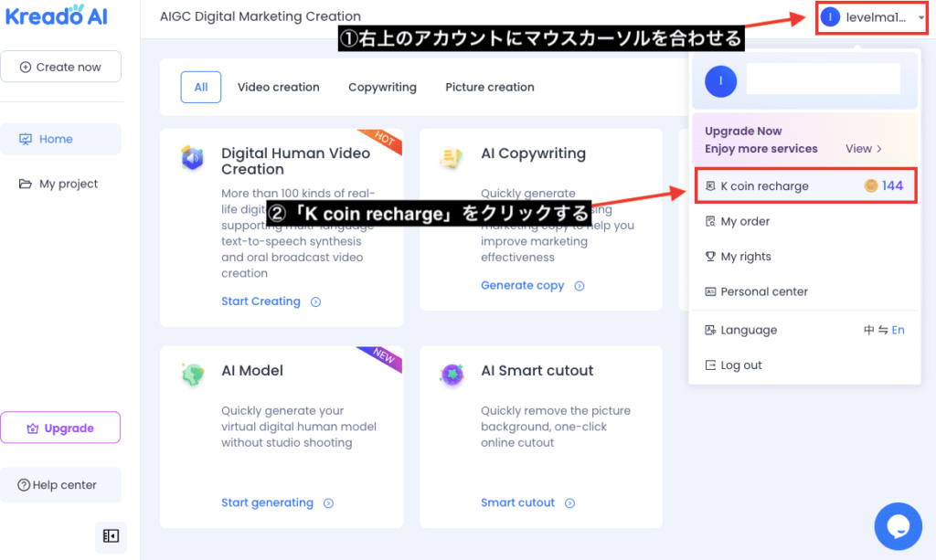The width and height of the screenshot is (936, 560).
Task: Open the account dropdown arrow at top right
Action: pyautogui.click(x=921, y=17)
